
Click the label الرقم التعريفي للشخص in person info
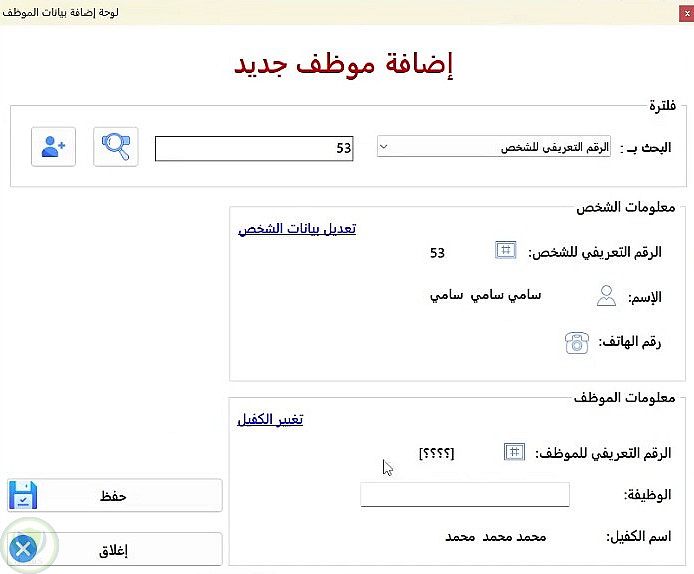tap(595, 253)
